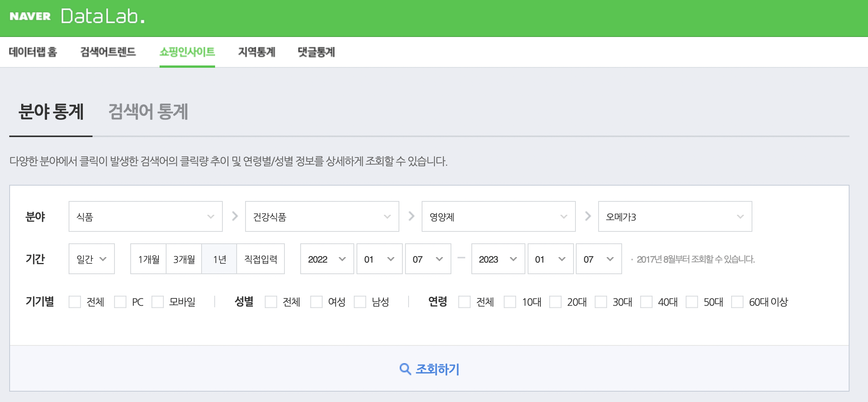This screenshot has width=868, height=402.
Task: Click the 연령 label
Action: pos(437,301)
